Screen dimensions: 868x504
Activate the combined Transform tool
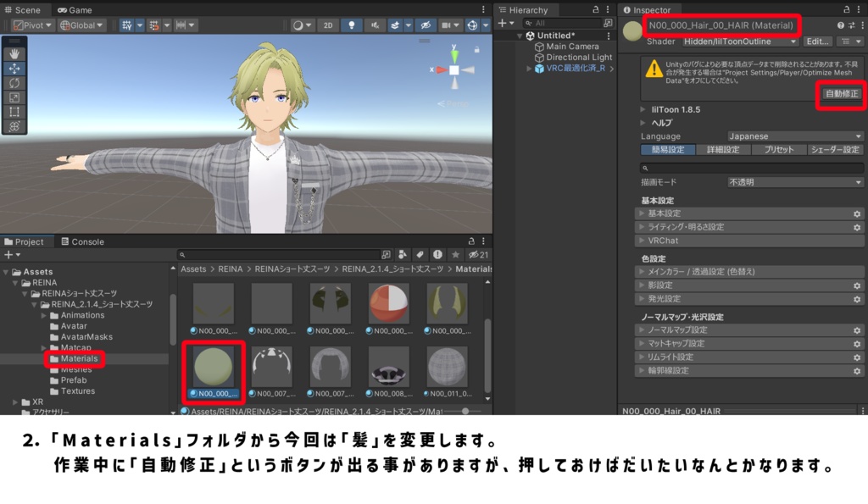pos(14,125)
